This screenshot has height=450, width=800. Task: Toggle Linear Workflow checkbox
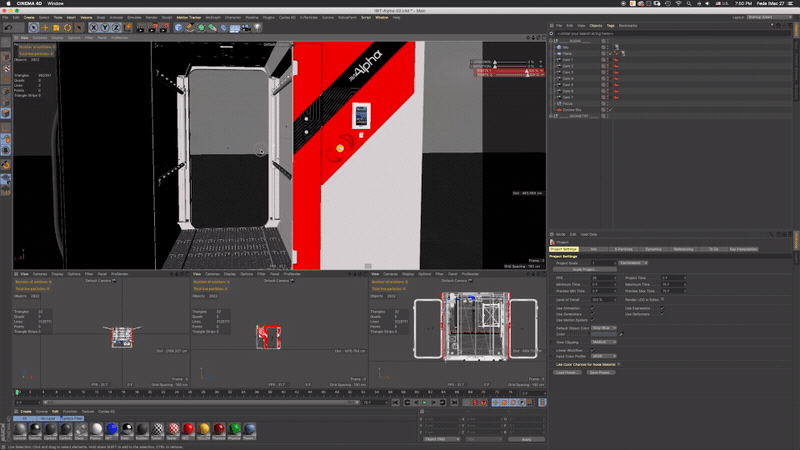(592, 351)
